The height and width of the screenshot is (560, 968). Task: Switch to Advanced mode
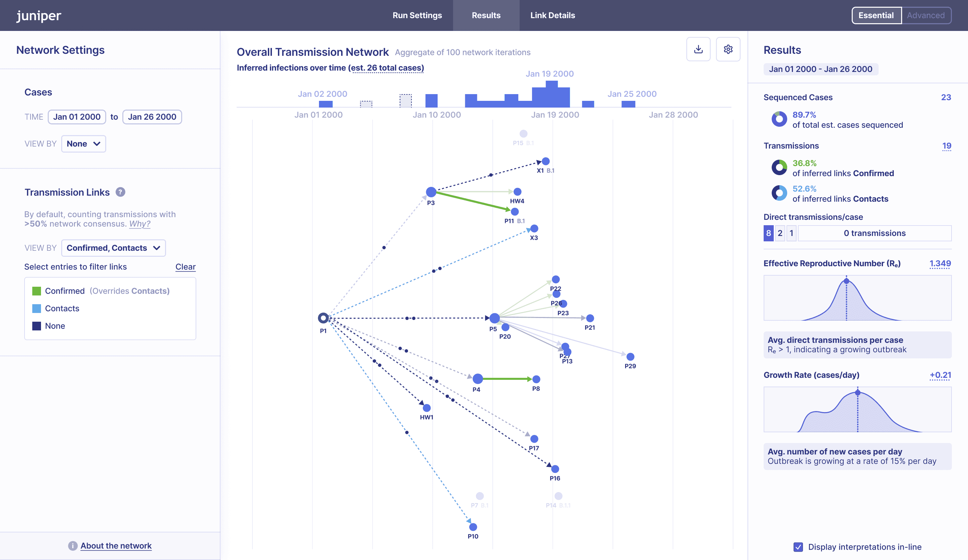click(x=926, y=15)
